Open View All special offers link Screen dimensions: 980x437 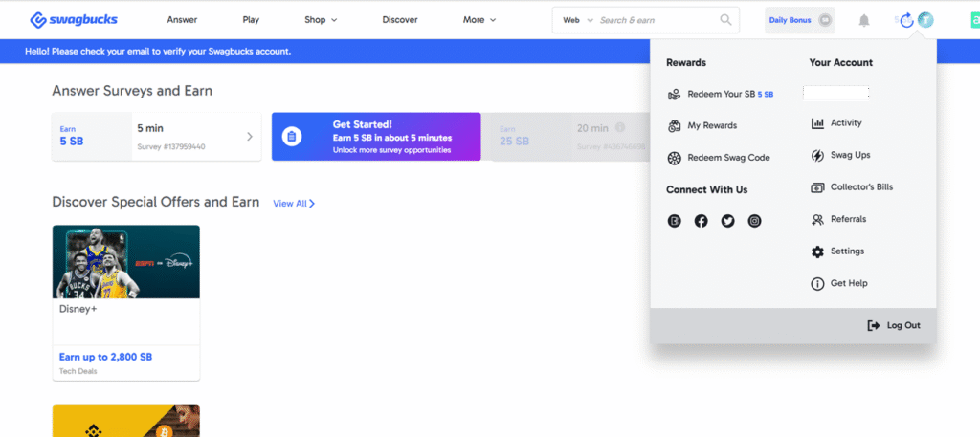[x=293, y=204]
